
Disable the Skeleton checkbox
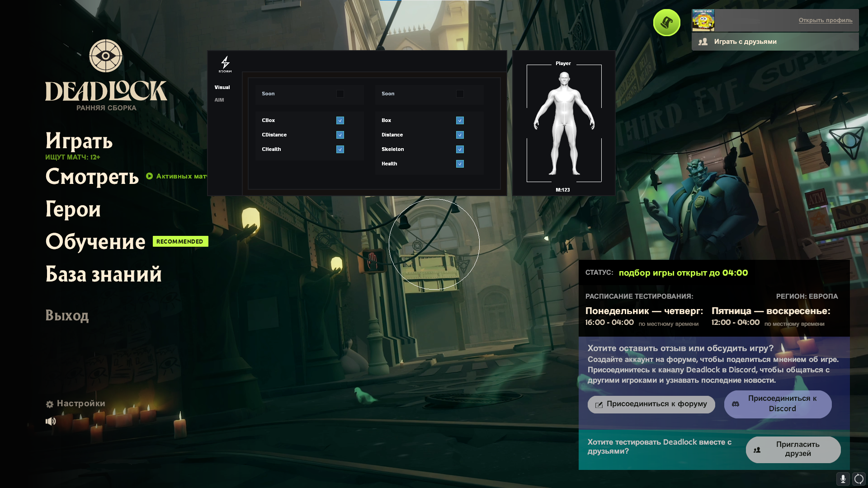(460, 149)
